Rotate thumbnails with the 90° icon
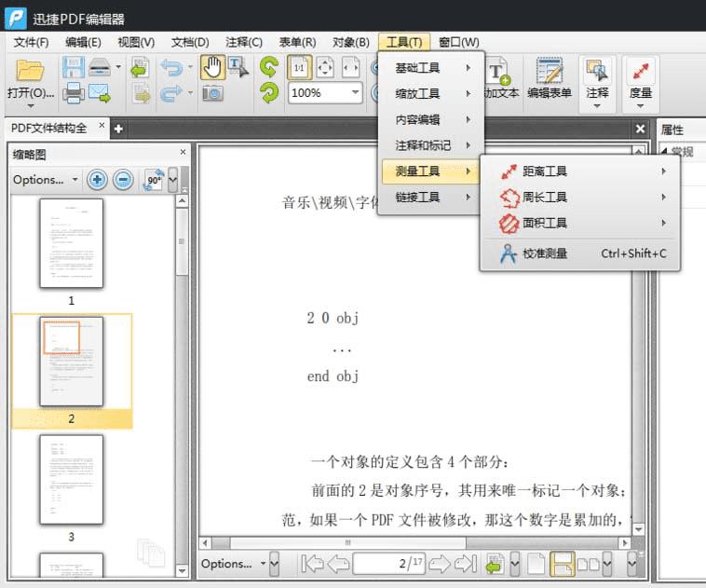This screenshot has height=588, width=706. [154, 180]
